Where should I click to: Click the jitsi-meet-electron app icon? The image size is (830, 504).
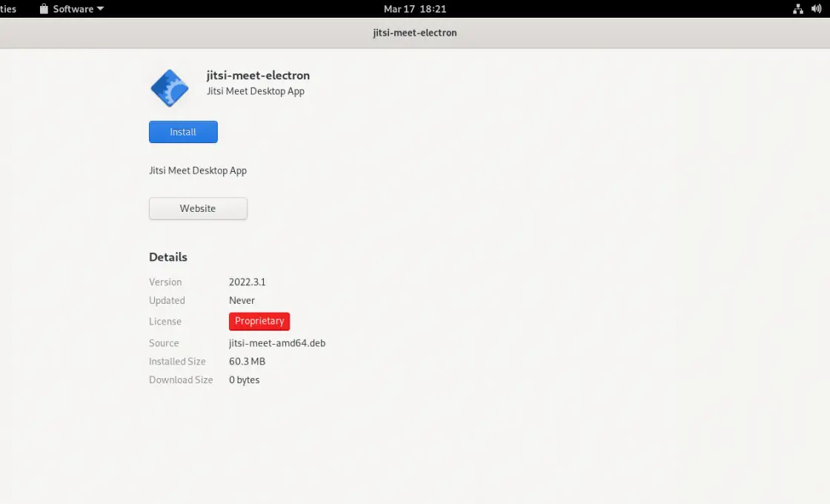170,88
